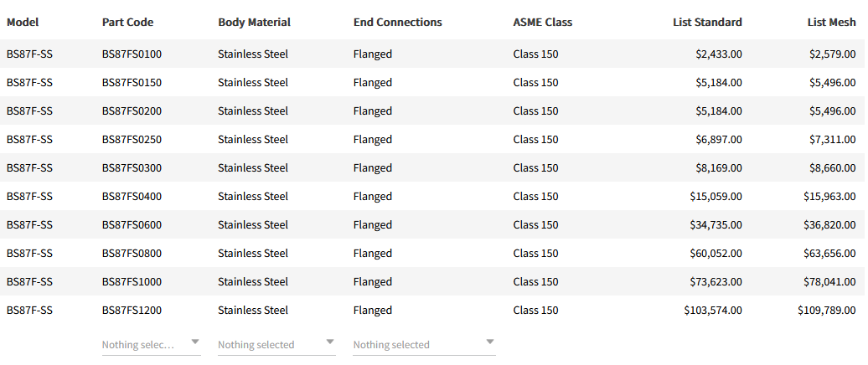Open the Part Code filter dropdown
Viewport: 868px width, 365px height.
click(151, 344)
